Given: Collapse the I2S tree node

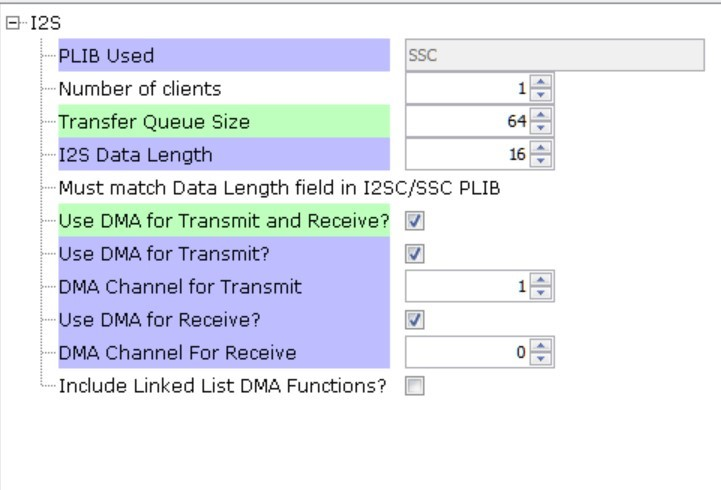Looking at the screenshot, I should [x=13, y=23].
